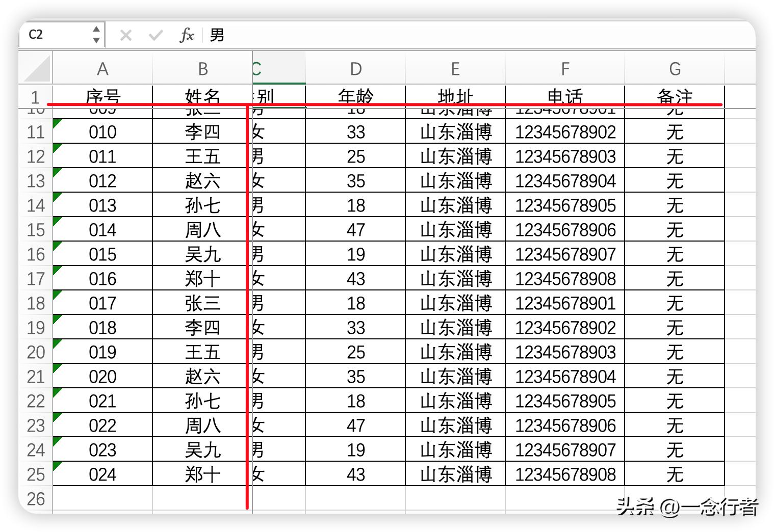Click the cancel X icon in formula bar
The image size is (774, 532).
[x=125, y=35]
